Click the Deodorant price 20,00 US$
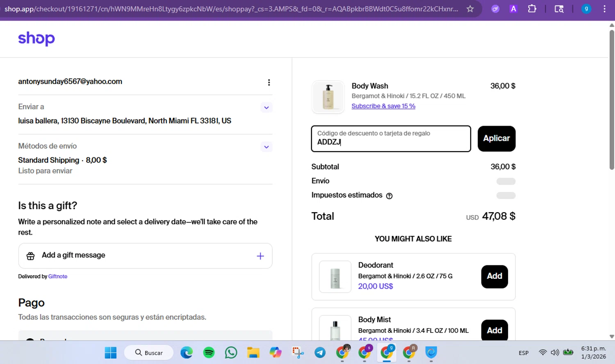Screen dimensions: 615x364 [376, 286]
